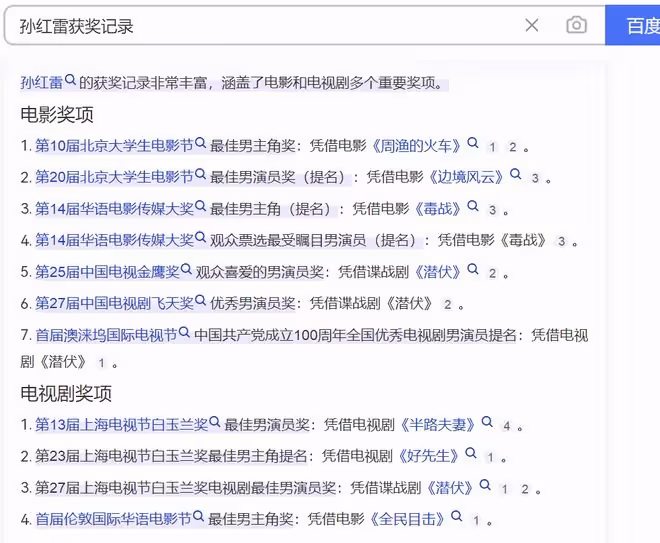
Task: Click the search icon after 首届伦敦国际华语电影节
Action: tap(198, 516)
